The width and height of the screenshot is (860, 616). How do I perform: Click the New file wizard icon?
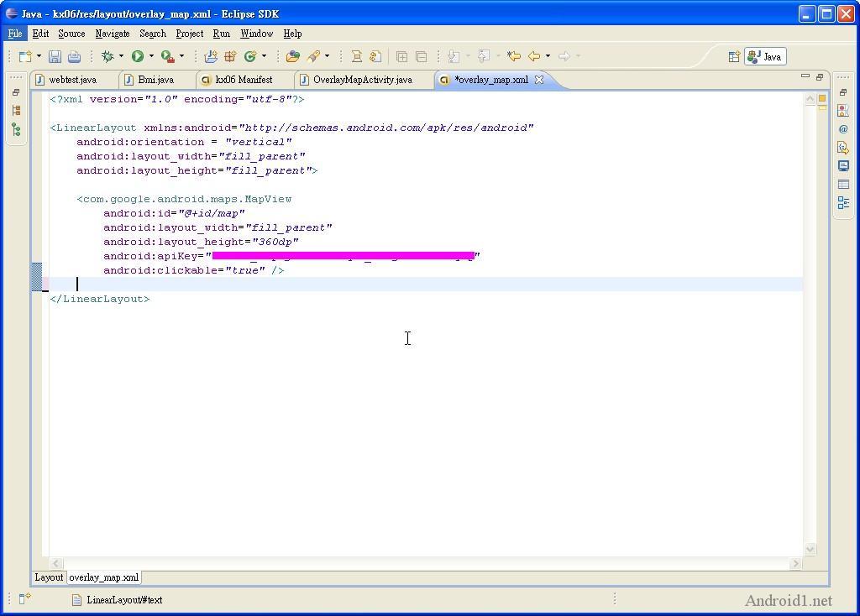pyautogui.click(x=25, y=56)
